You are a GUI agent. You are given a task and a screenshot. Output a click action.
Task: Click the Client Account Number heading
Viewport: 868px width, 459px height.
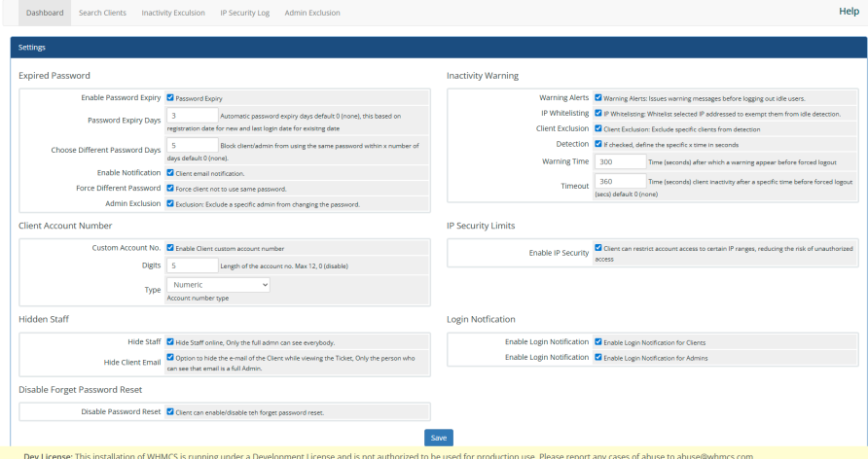pyautogui.click(x=65, y=226)
